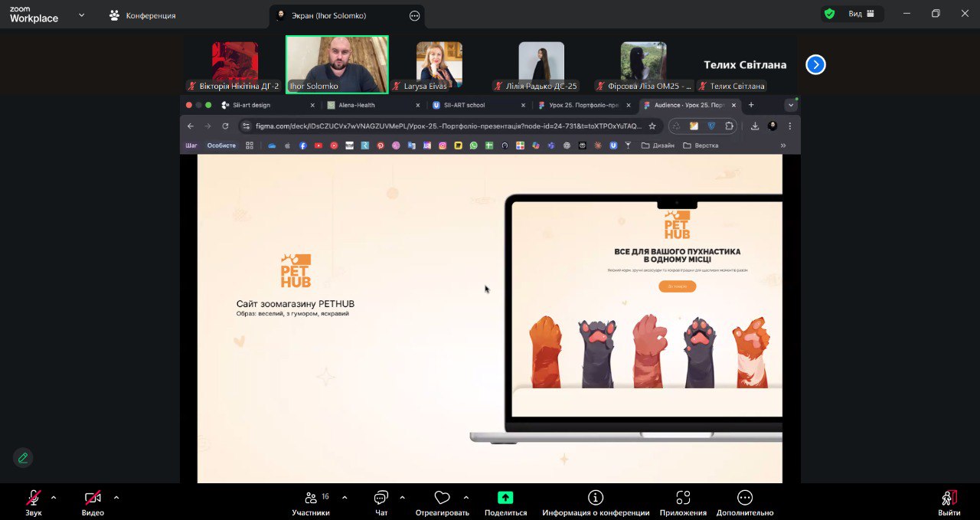The width and height of the screenshot is (980, 520).
Task: Open the Chat panel
Action: pyautogui.click(x=381, y=498)
